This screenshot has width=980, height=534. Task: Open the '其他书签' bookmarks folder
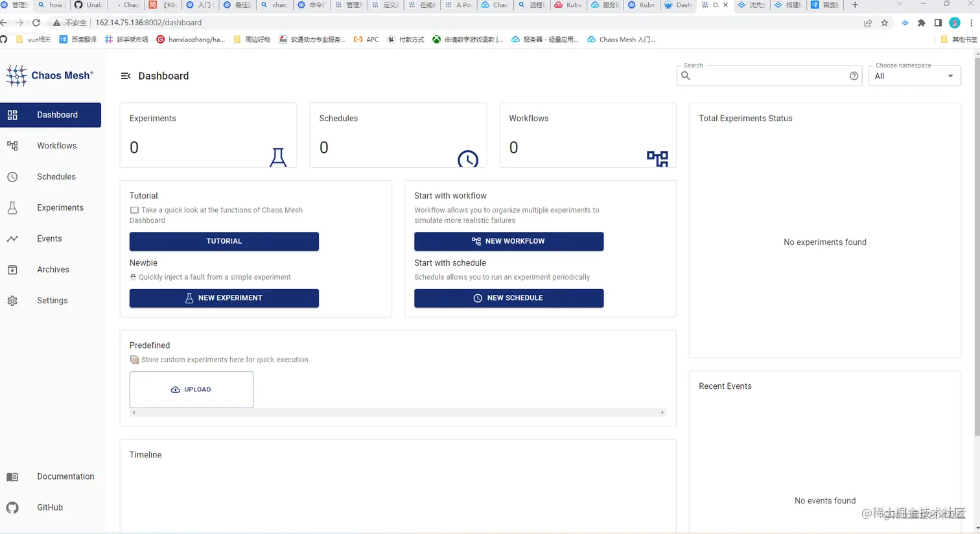tap(959, 40)
